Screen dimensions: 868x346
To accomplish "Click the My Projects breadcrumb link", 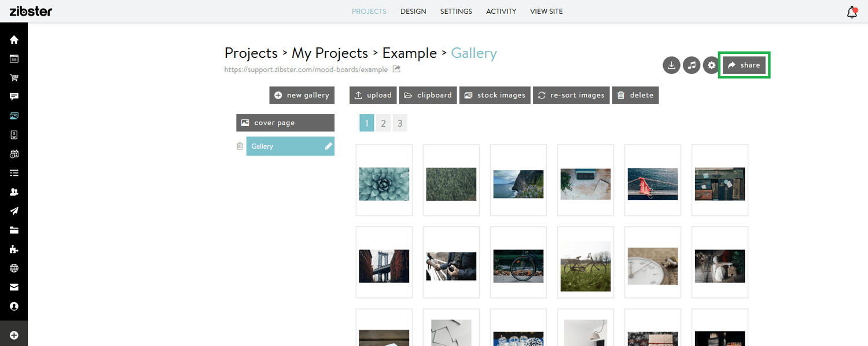I will pos(330,53).
